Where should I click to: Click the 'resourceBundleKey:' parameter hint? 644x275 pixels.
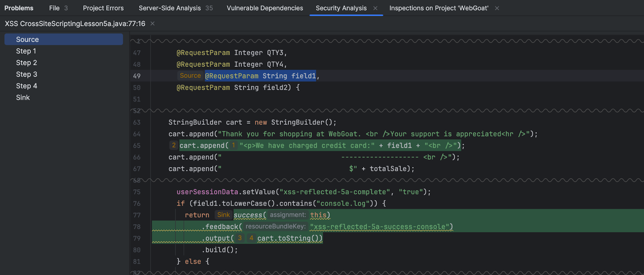click(x=276, y=227)
